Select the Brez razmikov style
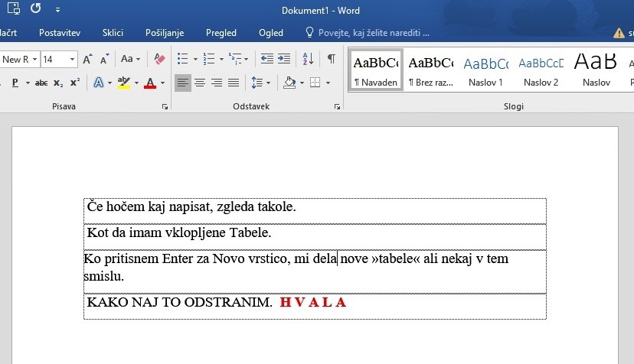The width and height of the screenshot is (634, 364). click(430, 70)
